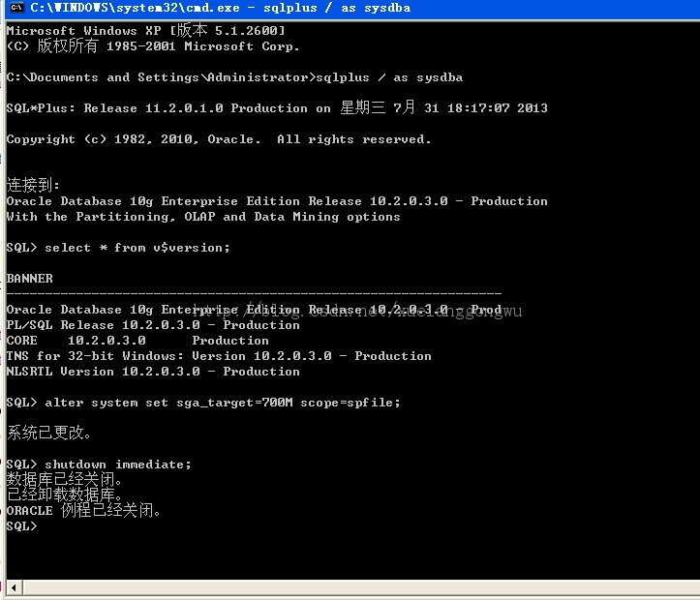Click "Oracle Database 10g Enterprise Edition Release 10.2.0.3.0 - Production" line
This screenshot has width=700, height=600.
point(277,201)
